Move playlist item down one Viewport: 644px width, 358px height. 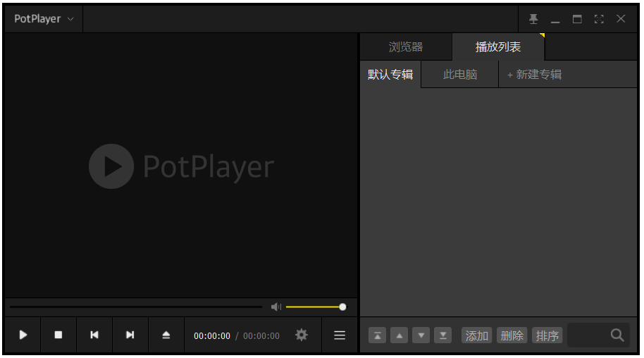tap(421, 335)
